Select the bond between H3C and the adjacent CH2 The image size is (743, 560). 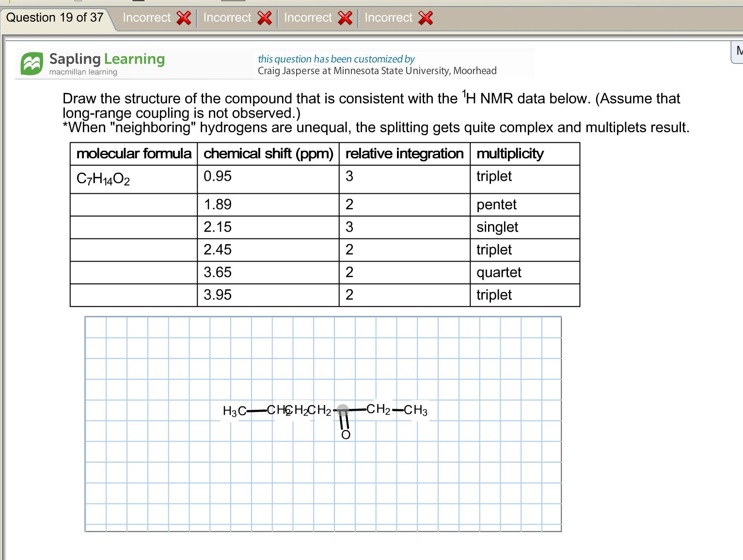256,411
